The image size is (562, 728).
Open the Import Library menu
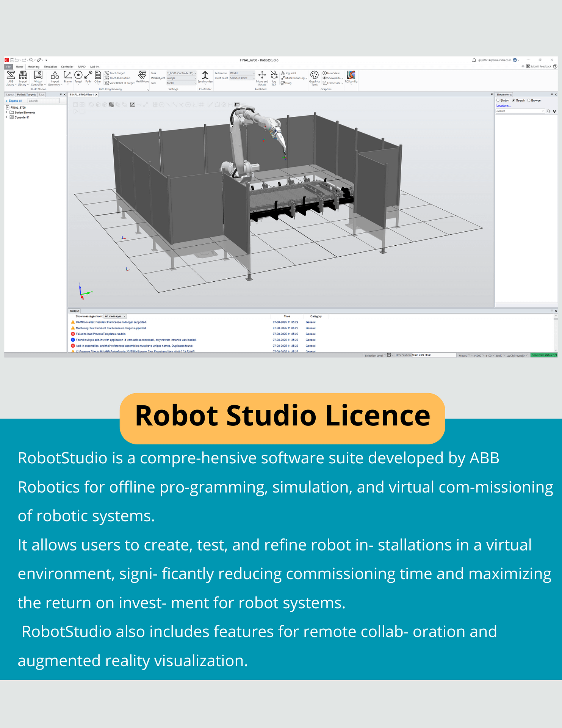pos(23,78)
